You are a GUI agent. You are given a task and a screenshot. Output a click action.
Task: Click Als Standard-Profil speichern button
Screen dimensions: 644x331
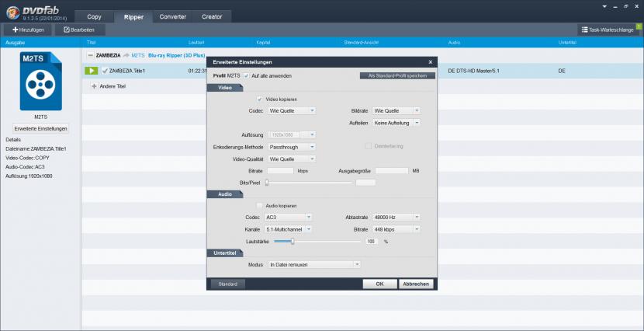pyautogui.click(x=398, y=75)
